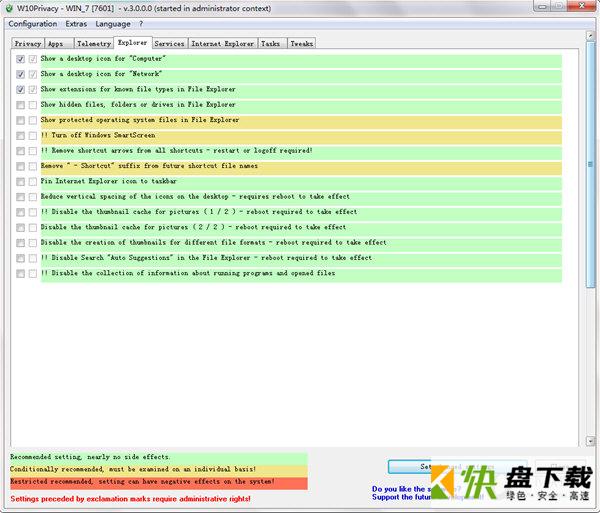The image size is (600, 513).
Task: Tick first checkbox for show hidden files, folders
Action: tap(21, 105)
